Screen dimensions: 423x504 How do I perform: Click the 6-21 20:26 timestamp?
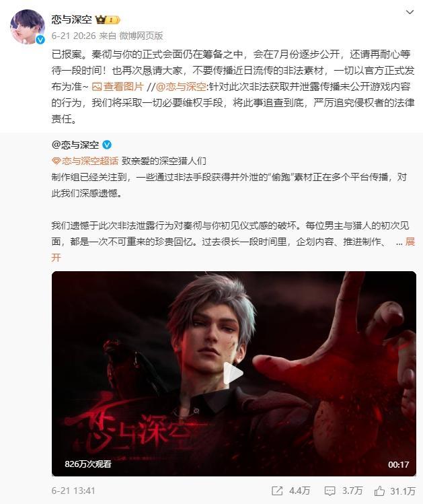(73, 36)
